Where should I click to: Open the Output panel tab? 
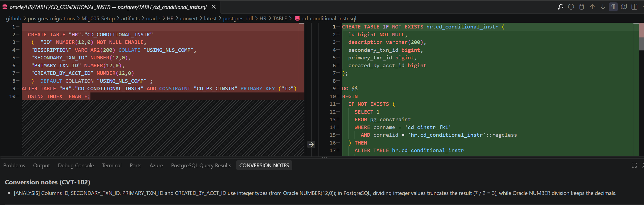41,165
